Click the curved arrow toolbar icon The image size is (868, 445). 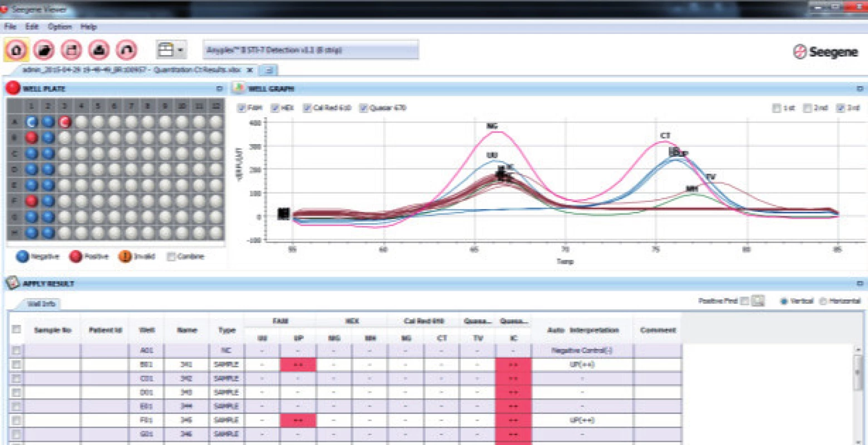[x=126, y=50]
